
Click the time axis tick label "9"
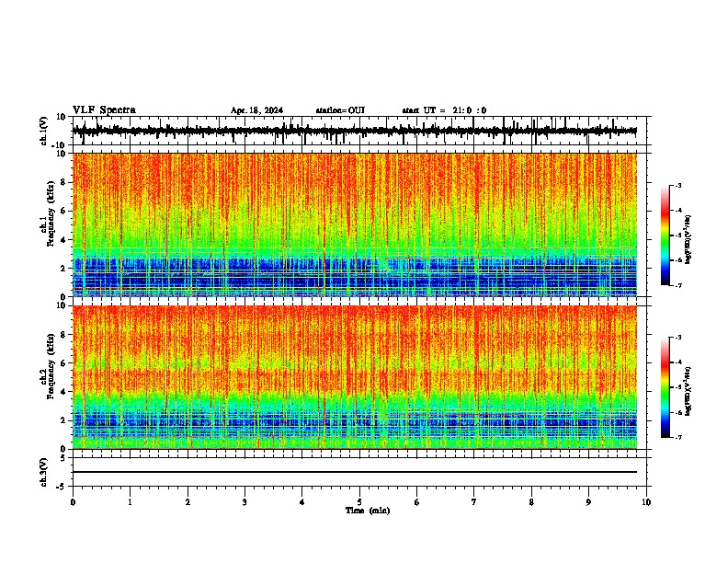[x=588, y=502]
